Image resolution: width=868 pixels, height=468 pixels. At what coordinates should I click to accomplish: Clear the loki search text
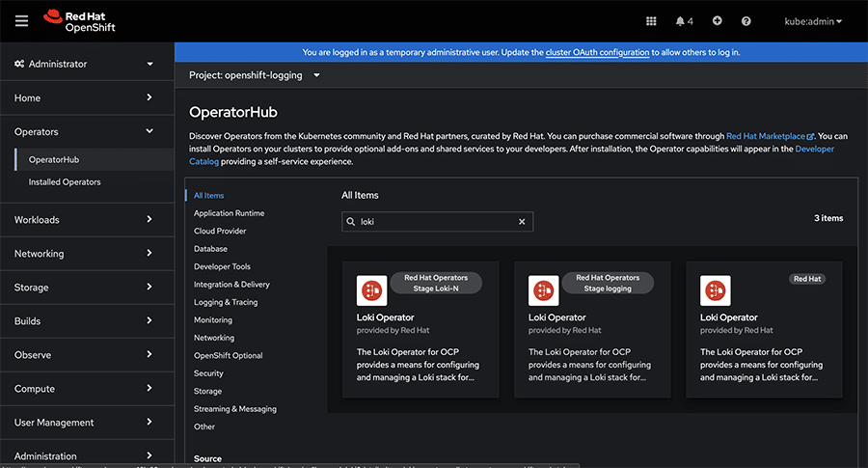[522, 222]
